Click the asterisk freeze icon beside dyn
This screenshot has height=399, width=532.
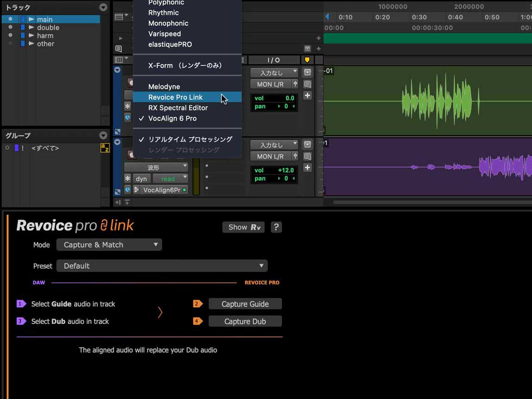coord(128,179)
